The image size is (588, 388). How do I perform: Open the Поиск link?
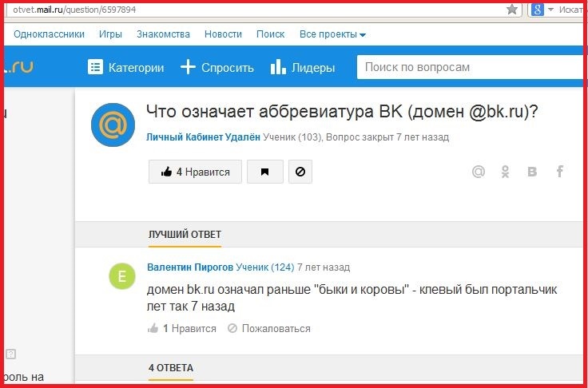pos(270,34)
